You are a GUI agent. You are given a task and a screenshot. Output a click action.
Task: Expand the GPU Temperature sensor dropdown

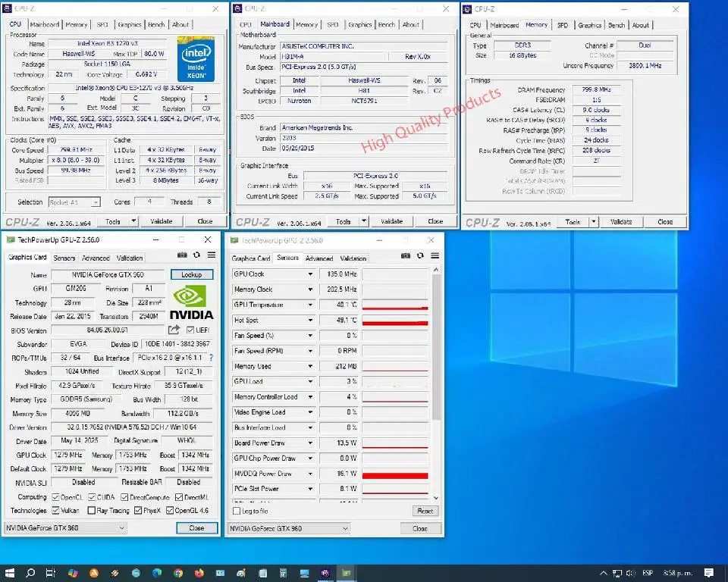pos(310,305)
